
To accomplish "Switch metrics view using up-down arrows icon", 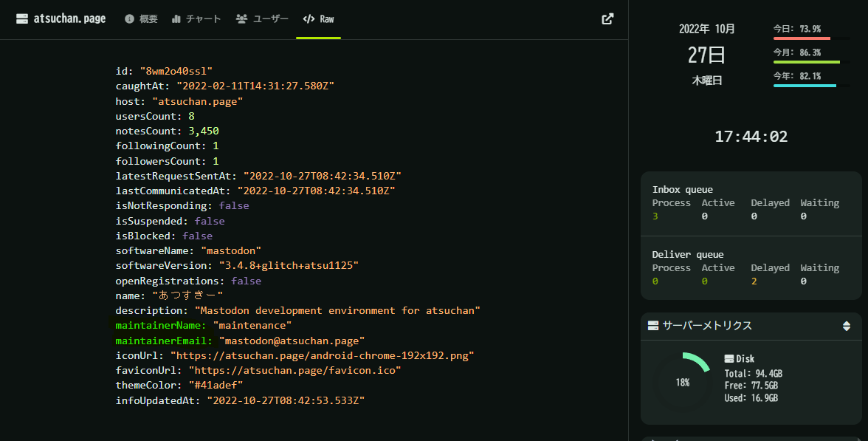I will 846,326.
